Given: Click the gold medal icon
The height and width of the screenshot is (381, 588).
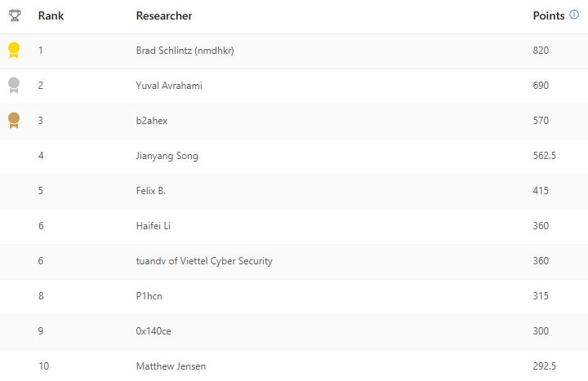Looking at the screenshot, I should click(x=14, y=51).
